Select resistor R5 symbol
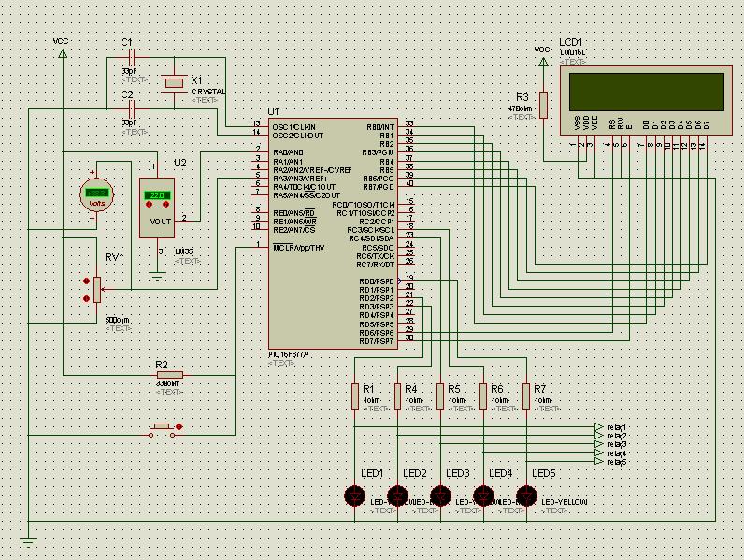 point(440,396)
